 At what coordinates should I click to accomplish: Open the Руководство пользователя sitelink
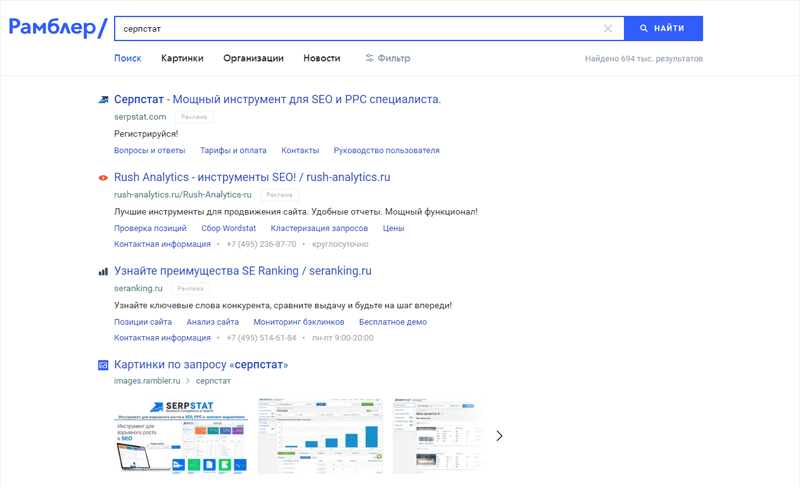(x=386, y=150)
